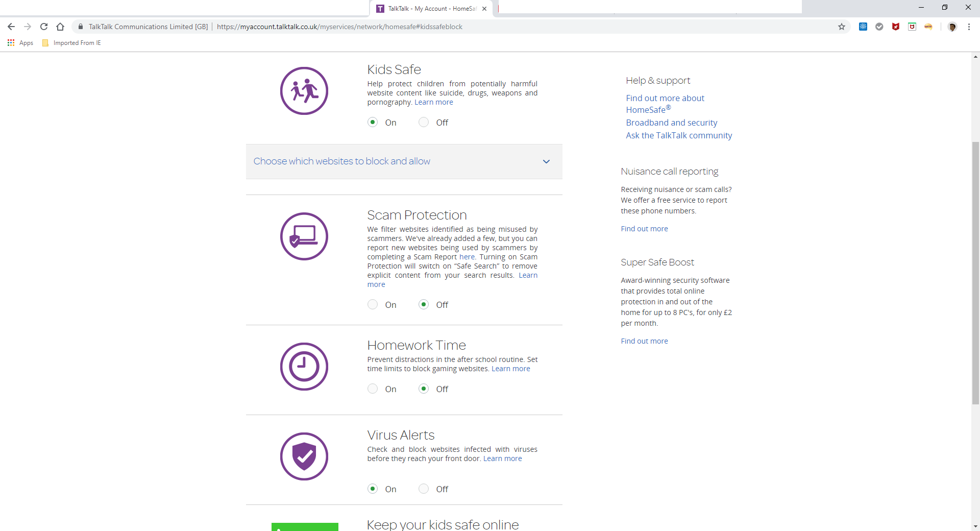Viewport: 980px width, 531px height.
Task: Click the chevron arrow on the websites block panel
Action: pyautogui.click(x=546, y=161)
